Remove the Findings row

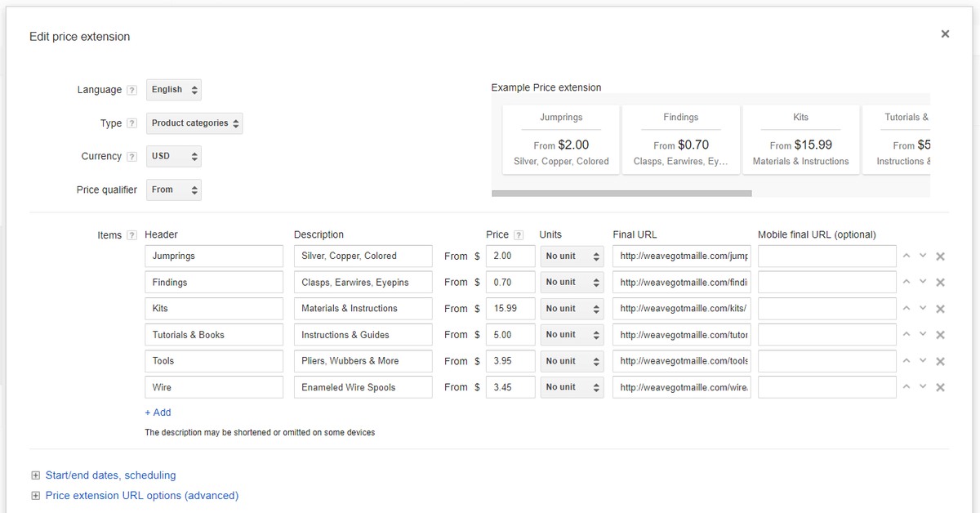(940, 283)
